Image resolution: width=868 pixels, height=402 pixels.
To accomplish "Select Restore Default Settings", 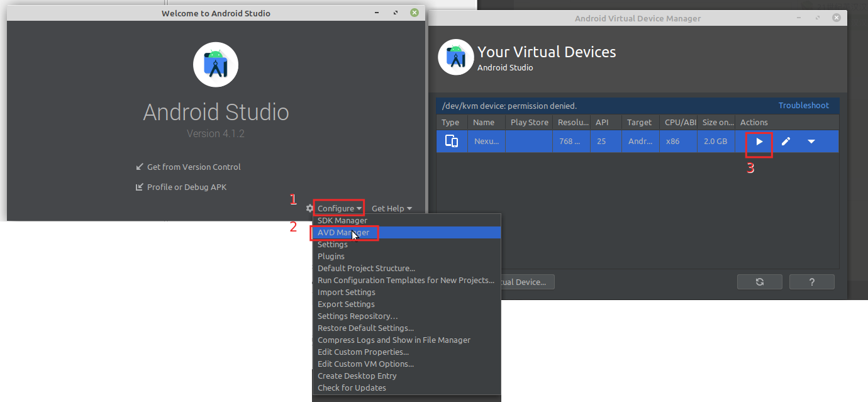I will click(x=407, y=328).
